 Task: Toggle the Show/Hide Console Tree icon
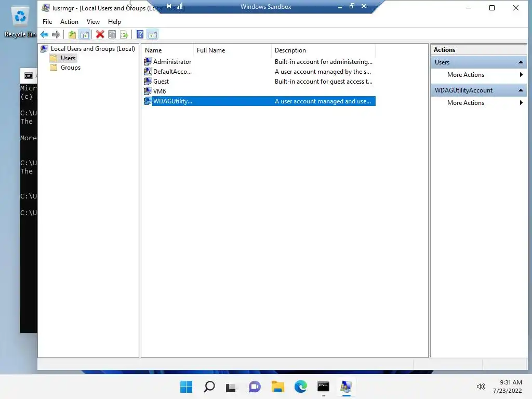coord(85,34)
